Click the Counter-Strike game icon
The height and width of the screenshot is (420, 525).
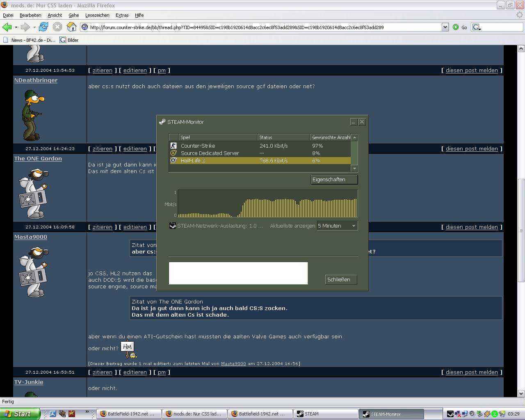click(173, 146)
